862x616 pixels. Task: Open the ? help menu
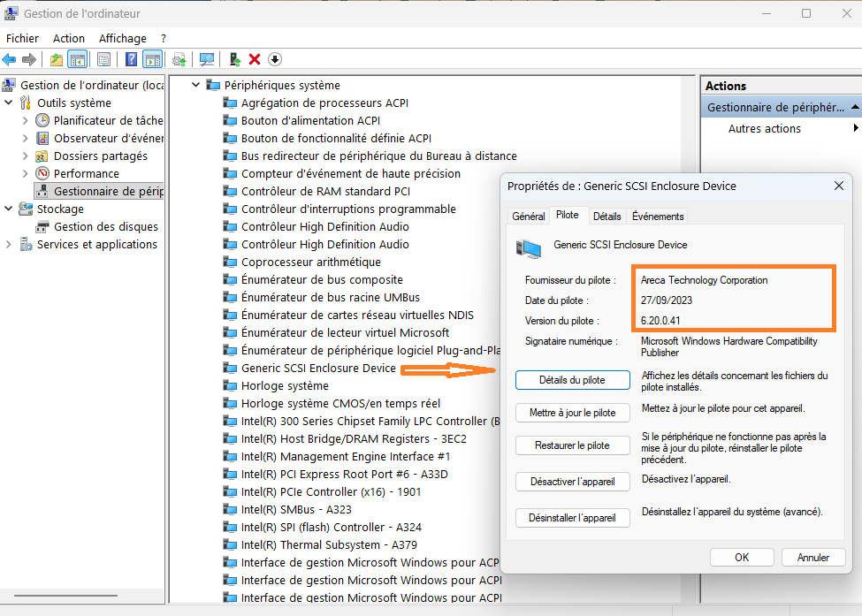pos(164,39)
